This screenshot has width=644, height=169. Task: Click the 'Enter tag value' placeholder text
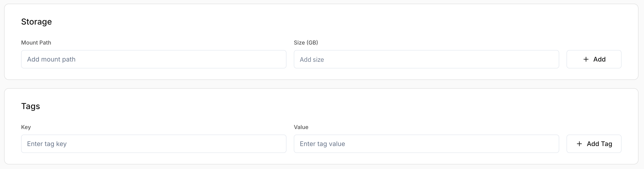click(322, 144)
